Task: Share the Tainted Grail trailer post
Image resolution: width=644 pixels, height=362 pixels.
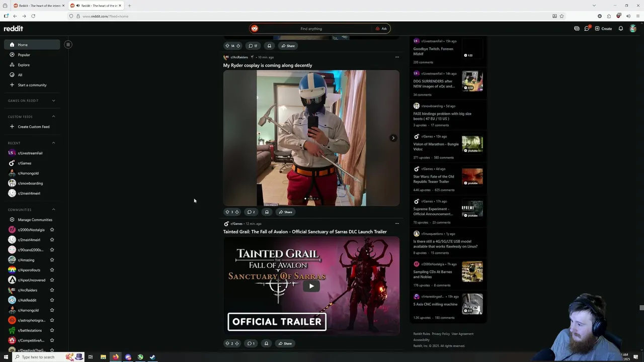Action: coord(285,343)
